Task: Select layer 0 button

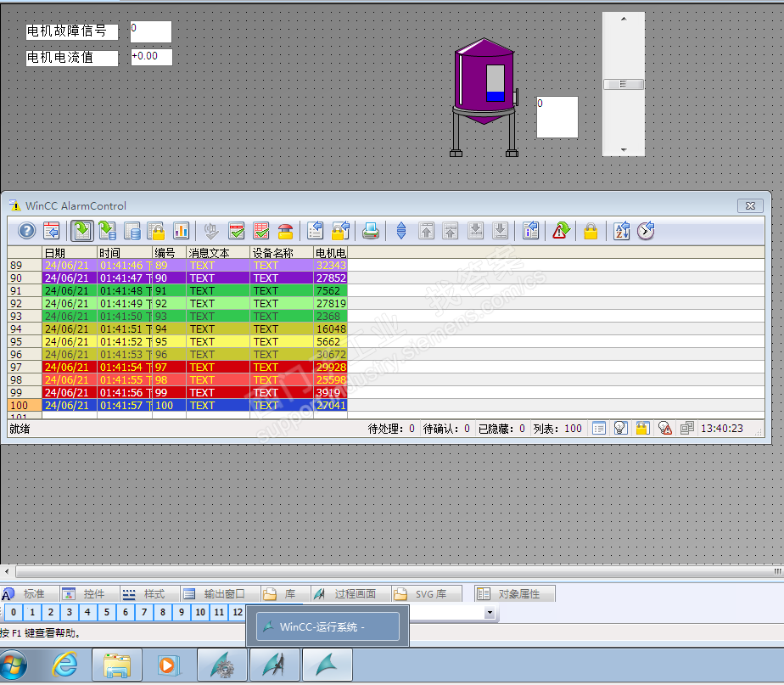Action: pyautogui.click(x=14, y=612)
